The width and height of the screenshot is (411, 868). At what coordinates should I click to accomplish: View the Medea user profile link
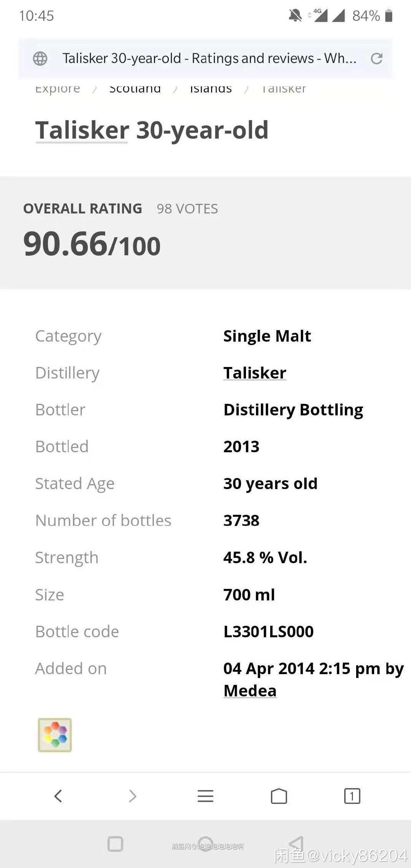click(x=250, y=691)
